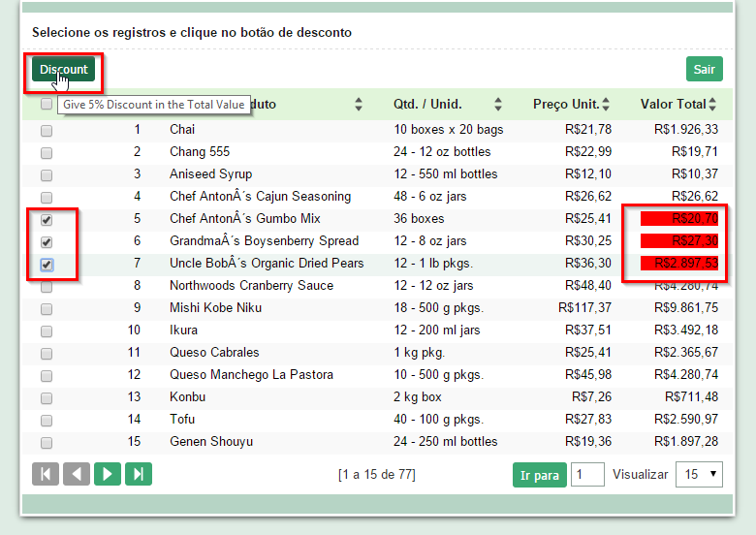
Task: Sort by the Valor Total column arrows
Action: [712, 105]
